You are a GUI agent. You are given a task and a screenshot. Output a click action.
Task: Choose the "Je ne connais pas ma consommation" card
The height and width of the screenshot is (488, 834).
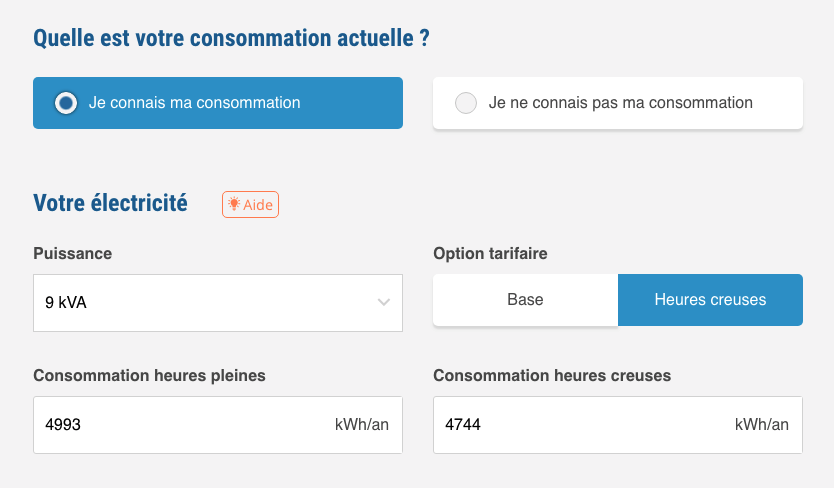click(x=618, y=103)
